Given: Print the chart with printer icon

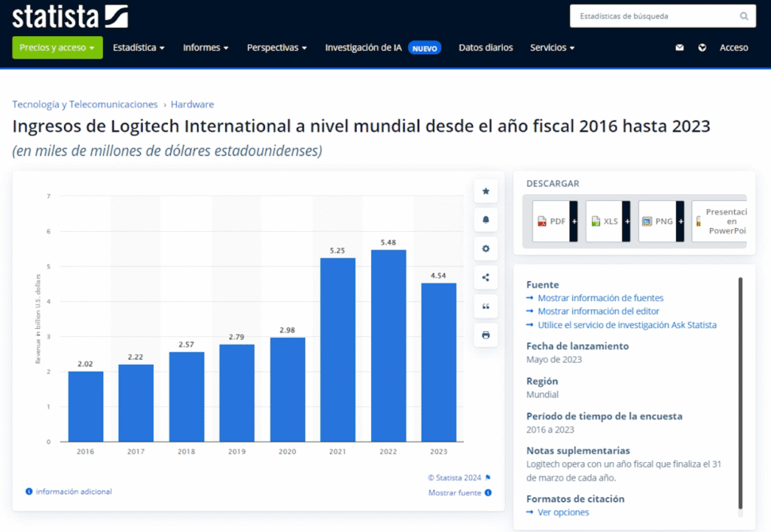Looking at the screenshot, I should click(x=486, y=335).
